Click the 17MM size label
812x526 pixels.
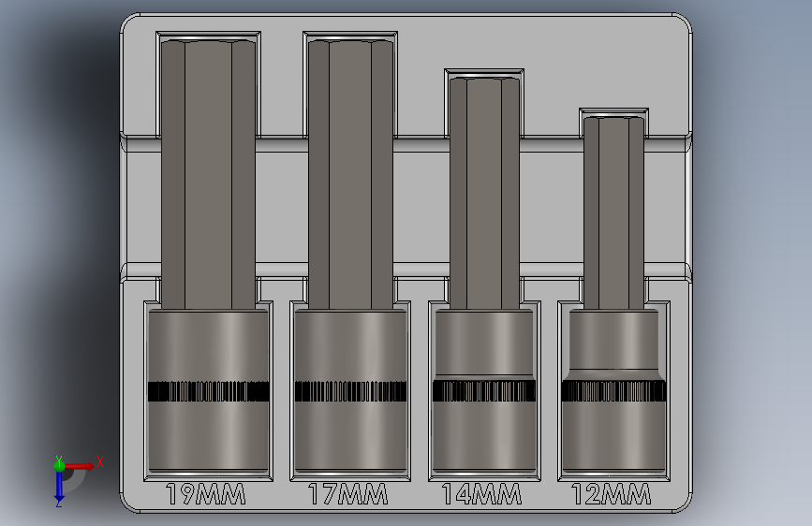(x=347, y=494)
